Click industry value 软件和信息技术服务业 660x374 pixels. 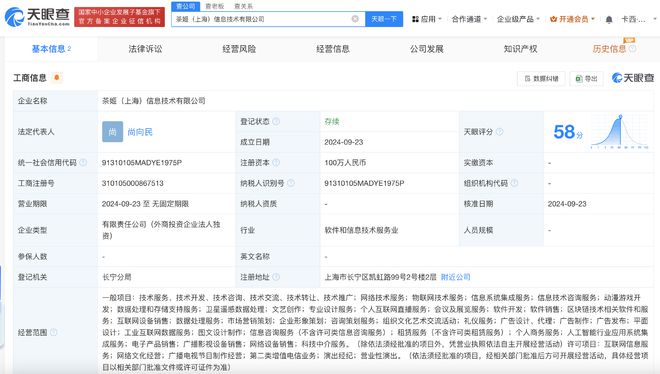[x=361, y=230]
